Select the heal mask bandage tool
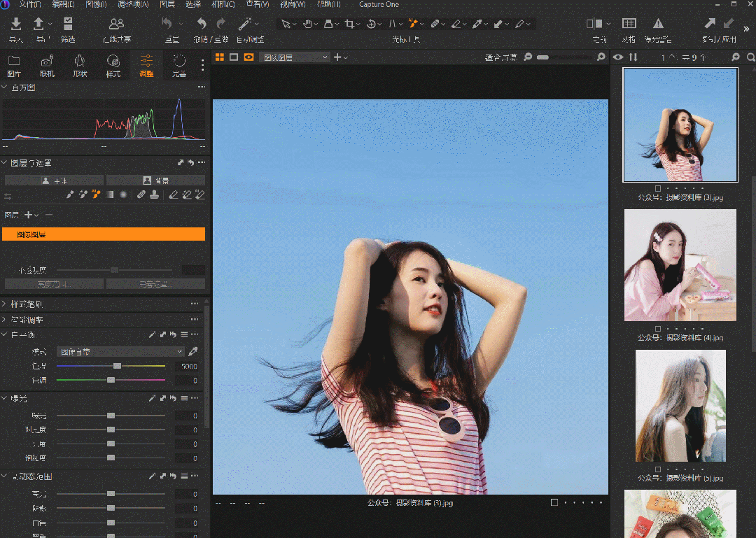The height and width of the screenshot is (538, 756). pos(141,195)
